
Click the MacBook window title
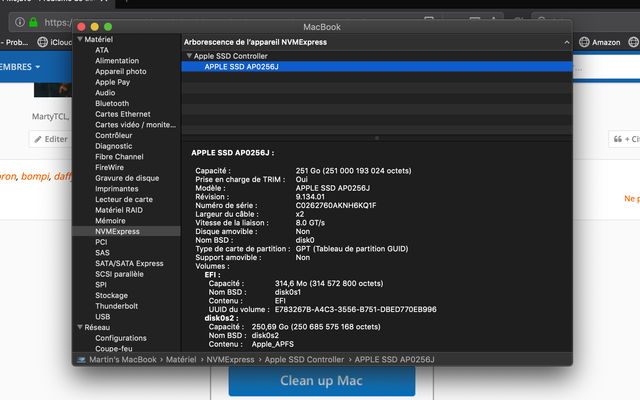click(322, 27)
